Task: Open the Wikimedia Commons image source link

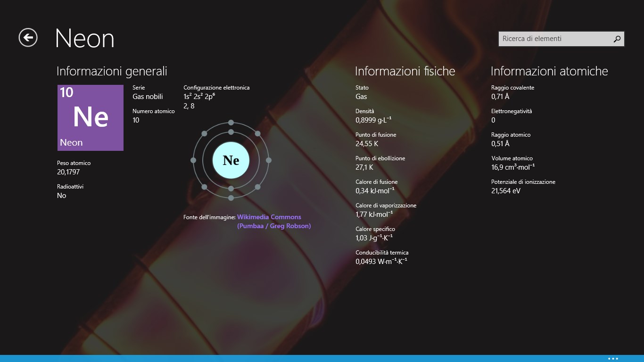Action: pos(269,217)
